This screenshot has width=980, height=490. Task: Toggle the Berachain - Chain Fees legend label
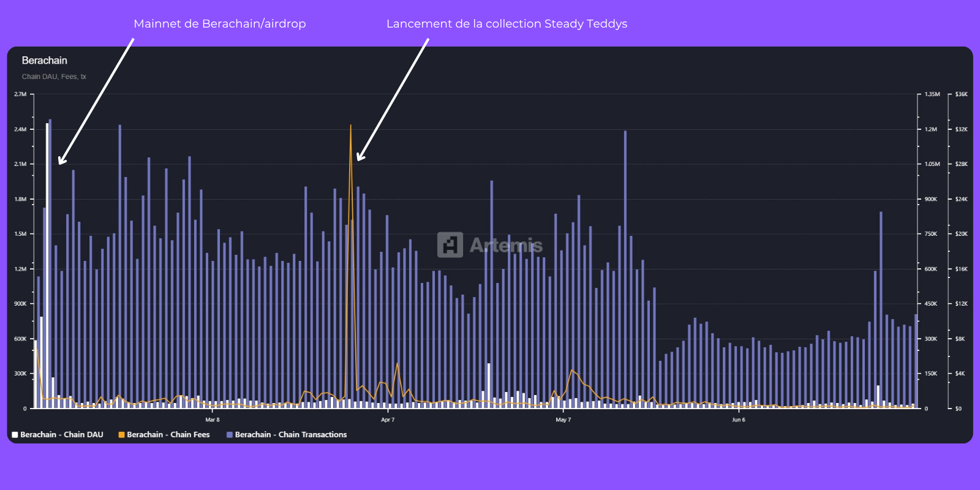168,435
